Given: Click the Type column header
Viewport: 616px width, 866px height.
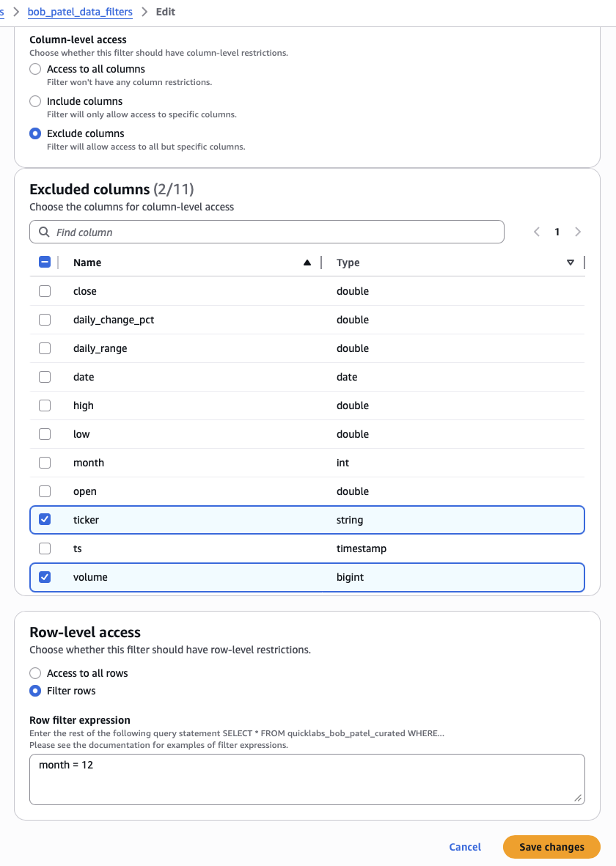Looking at the screenshot, I should click(348, 263).
